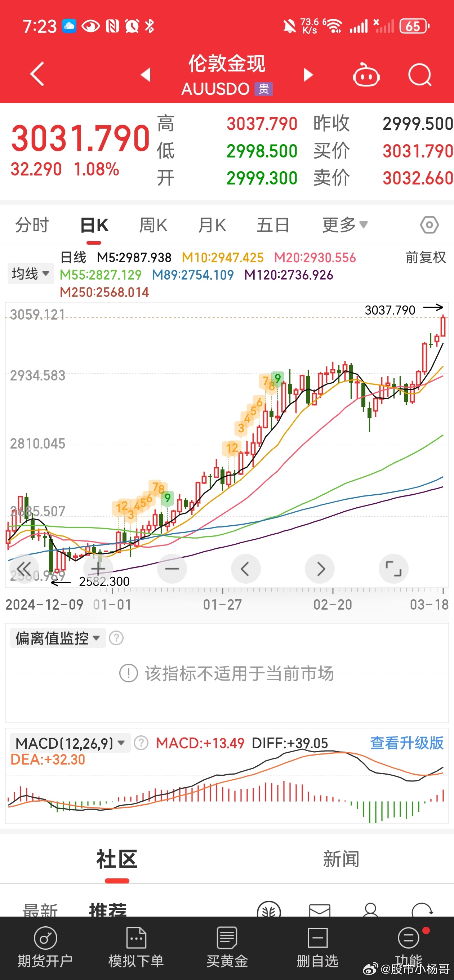Image resolution: width=454 pixels, height=980 pixels.
Task: Zoom in chart with plus button
Action: pos(98,569)
